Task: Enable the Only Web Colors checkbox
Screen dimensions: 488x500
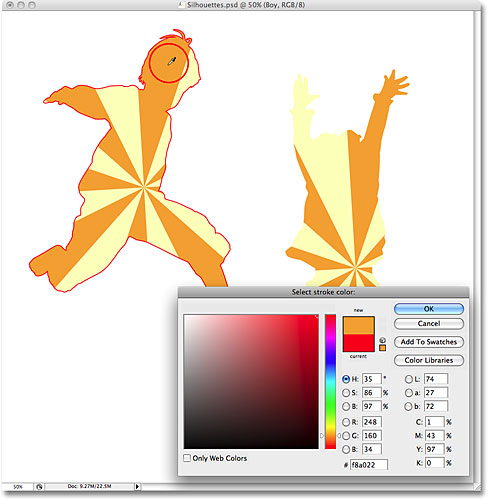Action: coord(187,458)
